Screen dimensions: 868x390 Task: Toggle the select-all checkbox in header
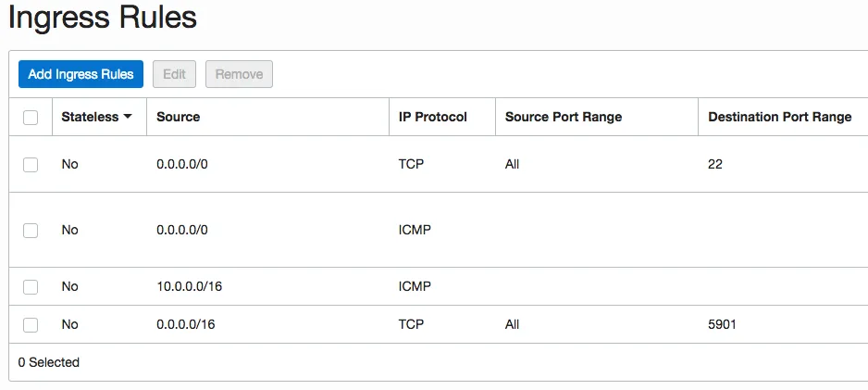pyautogui.click(x=31, y=118)
